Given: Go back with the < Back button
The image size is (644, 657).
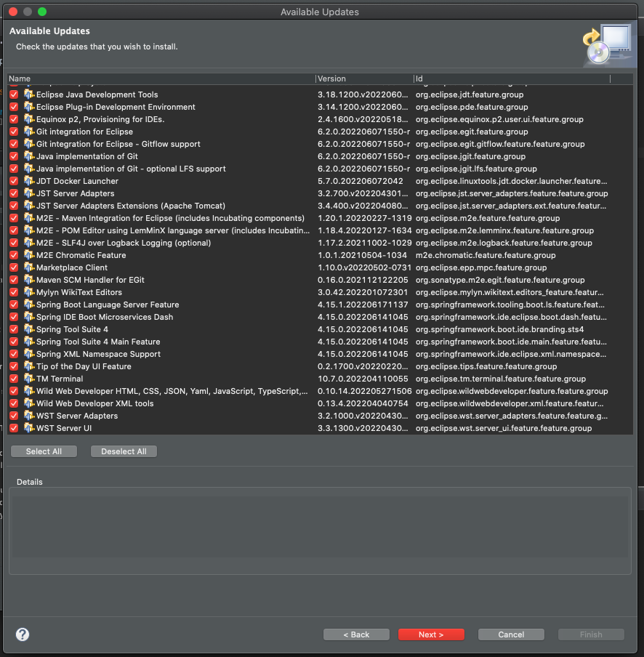Looking at the screenshot, I should [357, 634].
